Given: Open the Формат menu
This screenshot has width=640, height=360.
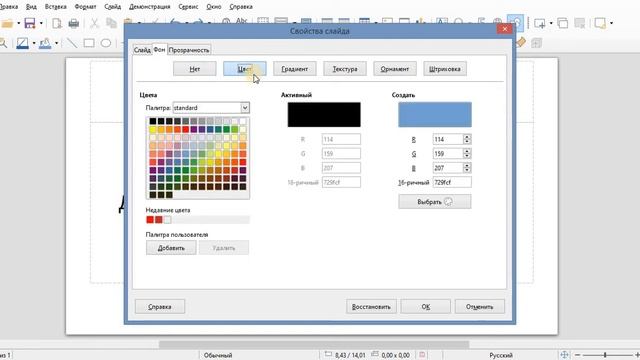Looking at the screenshot, I should (x=85, y=7).
